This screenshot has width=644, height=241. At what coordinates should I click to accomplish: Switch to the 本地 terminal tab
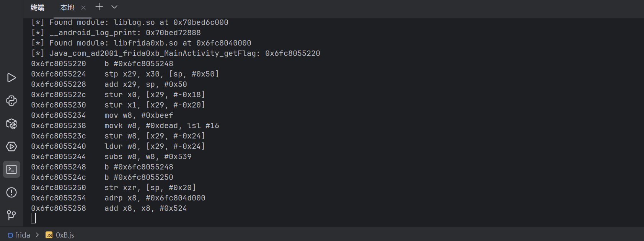[67, 8]
